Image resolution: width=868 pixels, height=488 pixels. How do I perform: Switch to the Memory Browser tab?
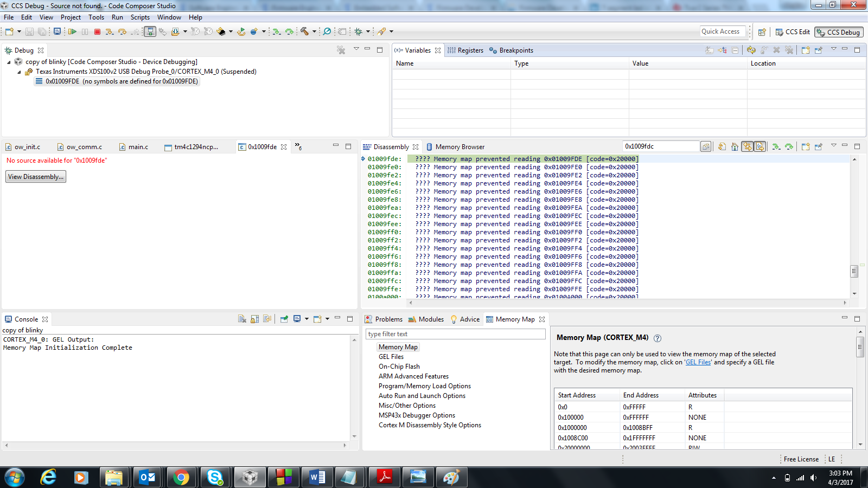coord(455,147)
